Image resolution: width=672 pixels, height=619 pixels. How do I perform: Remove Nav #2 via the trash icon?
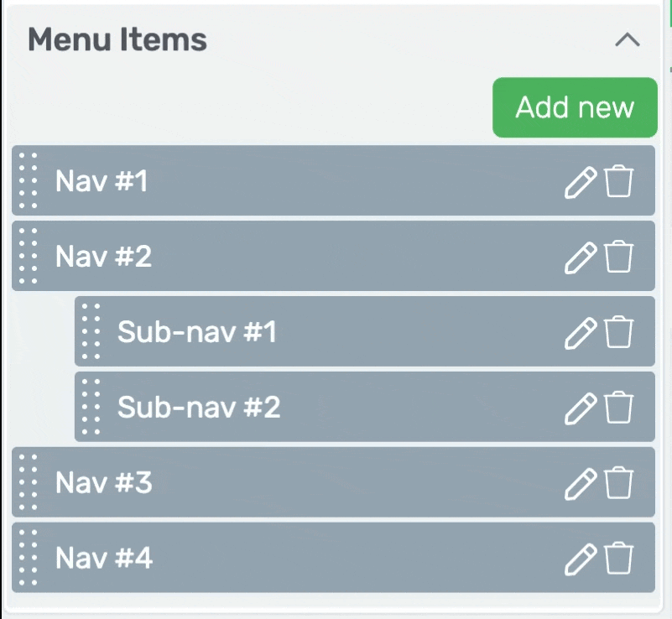coord(618,256)
